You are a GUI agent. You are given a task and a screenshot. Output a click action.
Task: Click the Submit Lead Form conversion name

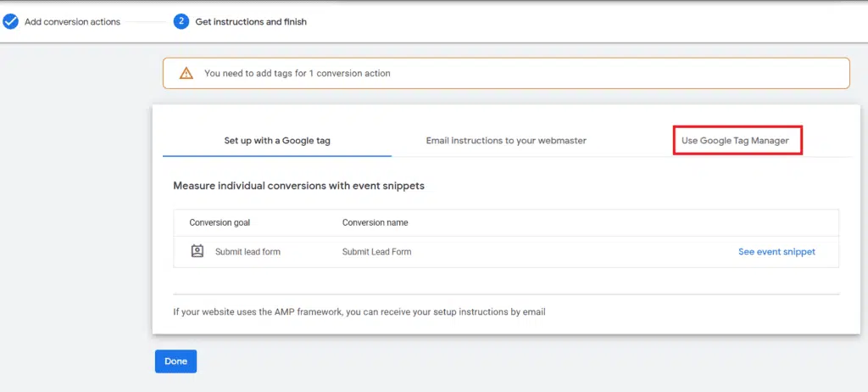coord(376,252)
